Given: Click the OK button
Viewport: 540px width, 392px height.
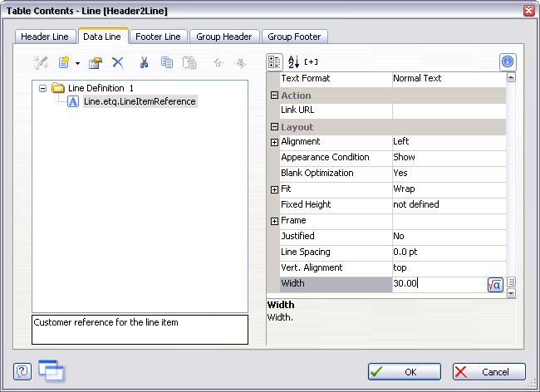Looking at the screenshot, I should [405, 372].
